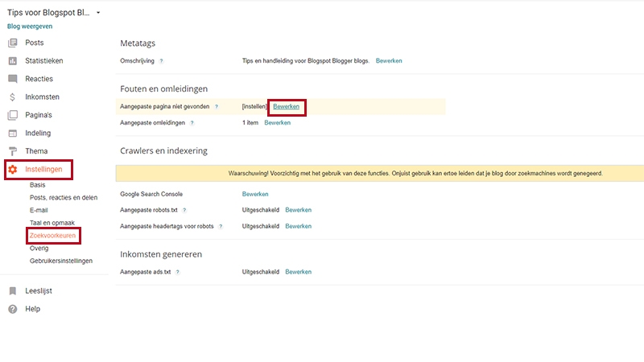Open Taal en opmaak settings
Screen dimensions: 644x362
point(52,223)
